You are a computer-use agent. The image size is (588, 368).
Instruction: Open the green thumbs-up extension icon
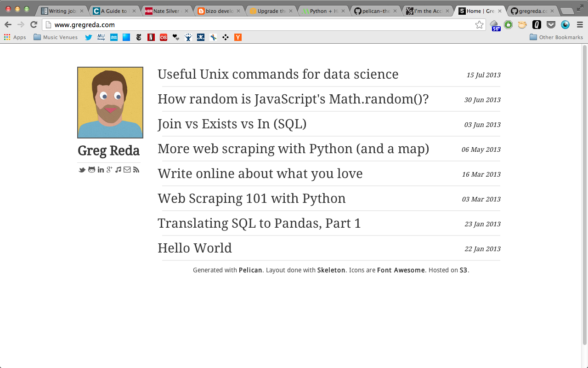pyautogui.click(x=508, y=25)
